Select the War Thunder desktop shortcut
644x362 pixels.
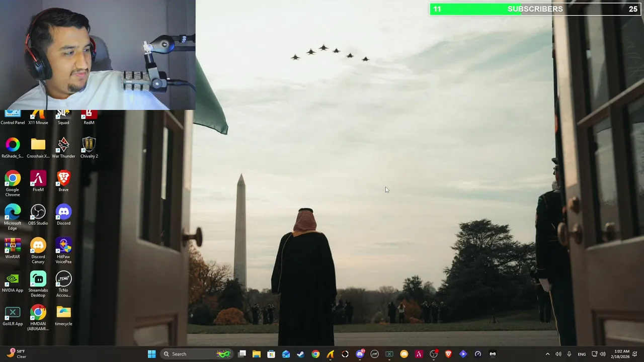pyautogui.click(x=63, y=148)
